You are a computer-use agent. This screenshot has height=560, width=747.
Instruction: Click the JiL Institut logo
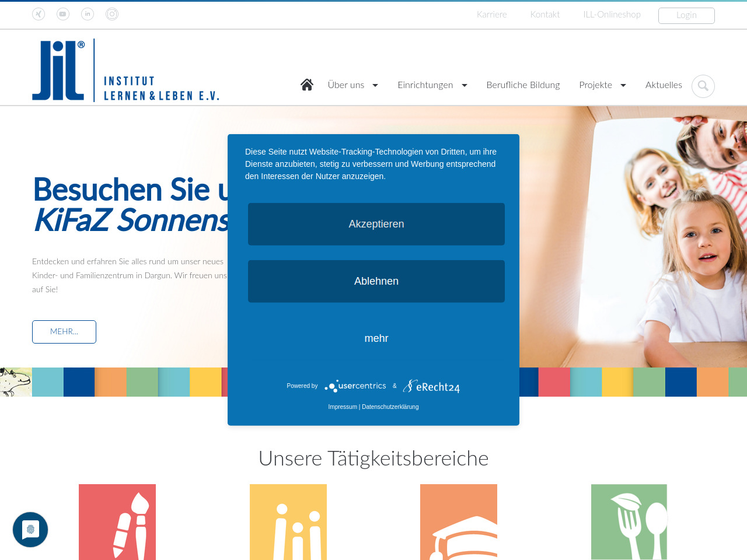tap(125, 71)
